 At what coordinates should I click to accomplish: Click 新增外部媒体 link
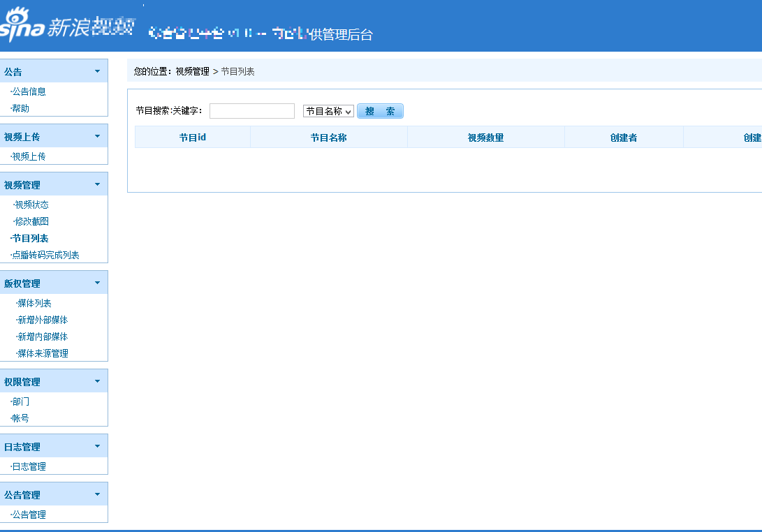click(x=43, y=320)
